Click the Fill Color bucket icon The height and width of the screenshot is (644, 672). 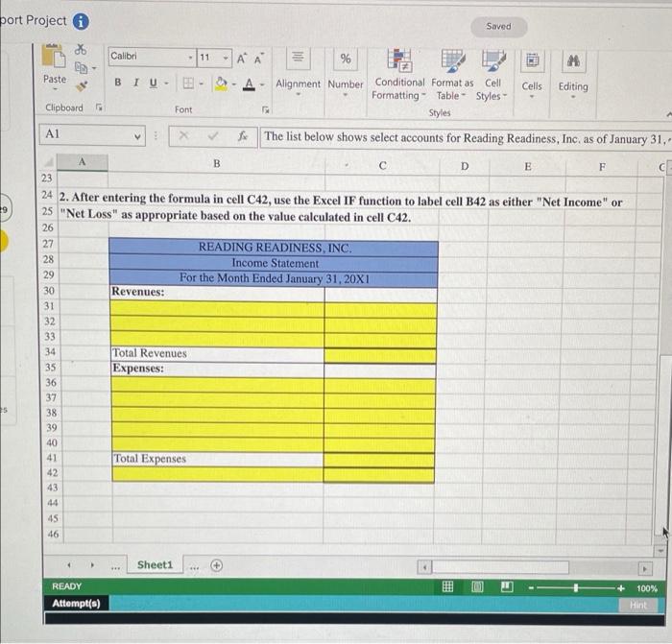tap(221, 83)
